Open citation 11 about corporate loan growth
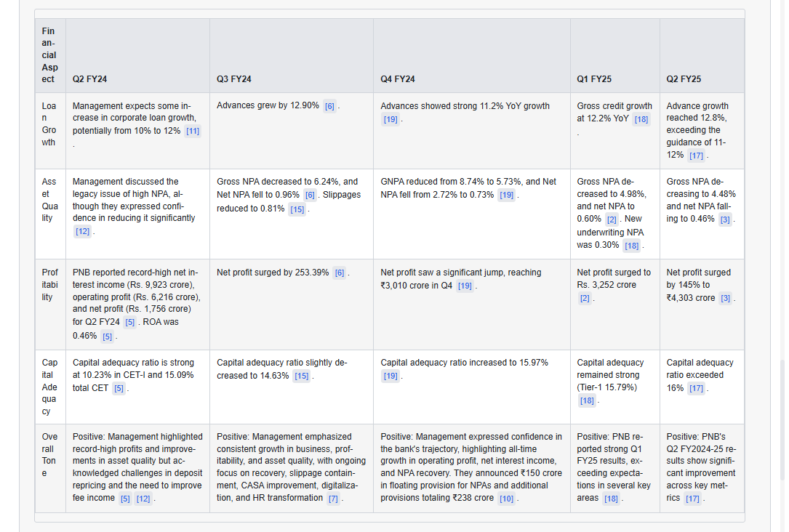Screen dimensions: 789x532 193,131
